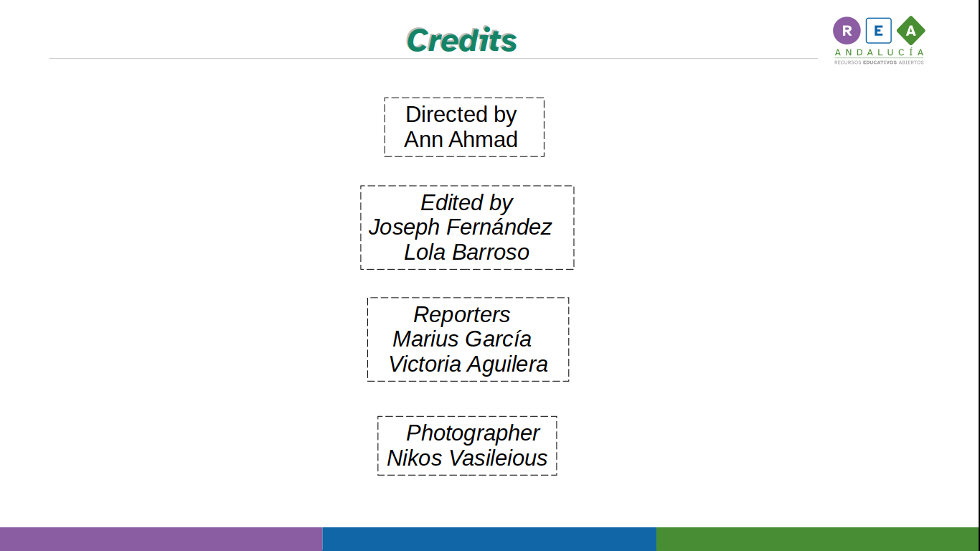
Task: Select the ANDALUCÍA text under the logo
Action: pos(879,52)
